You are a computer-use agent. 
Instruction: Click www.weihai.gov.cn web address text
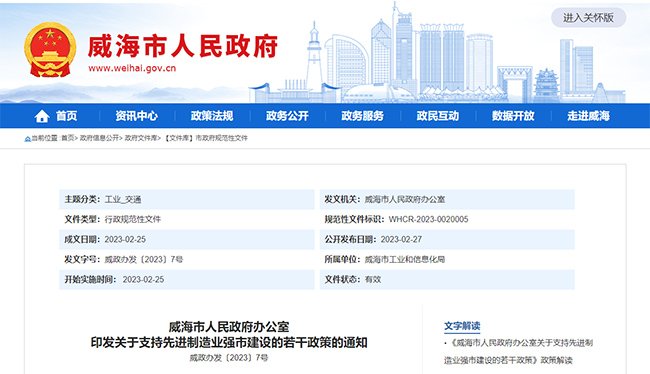(x=132, y=68)
